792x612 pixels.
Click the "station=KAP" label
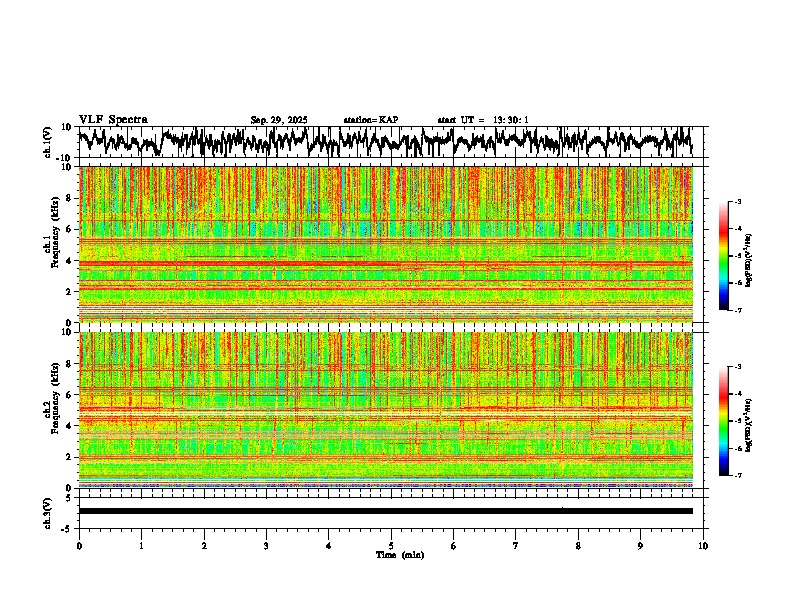pos(371,120)
